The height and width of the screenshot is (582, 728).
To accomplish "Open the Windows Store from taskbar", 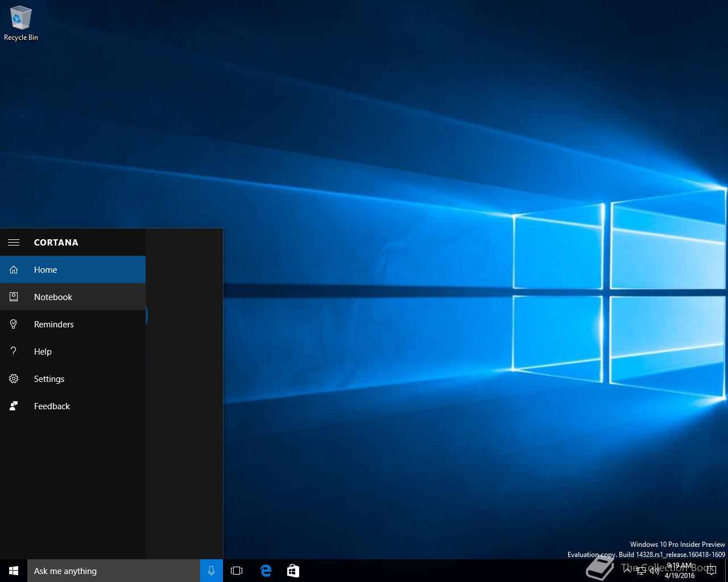I will 293,571.
